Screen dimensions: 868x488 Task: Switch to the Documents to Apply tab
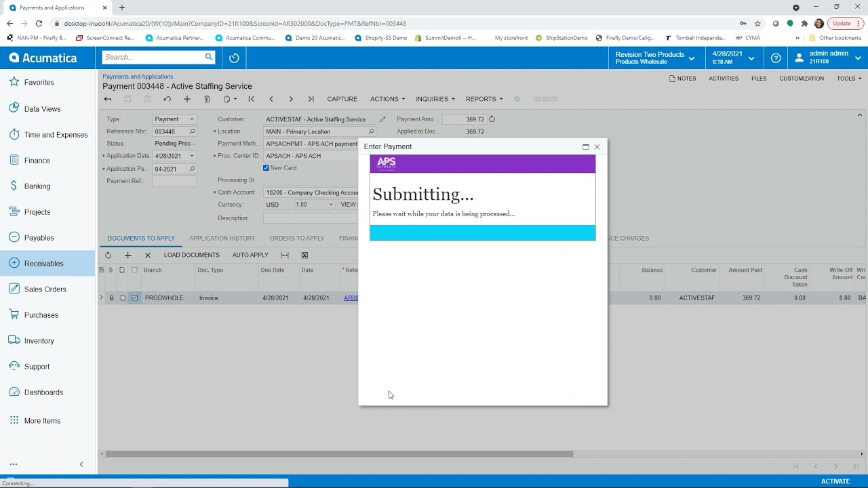(141, 238)
